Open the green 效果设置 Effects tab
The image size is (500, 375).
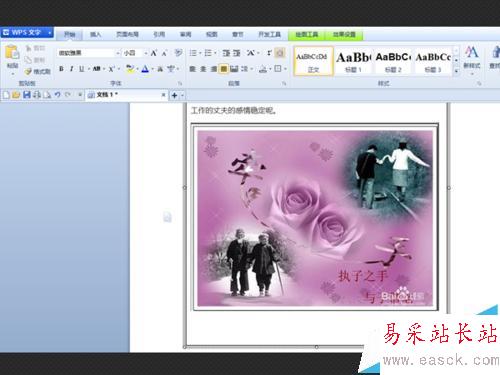344,34
